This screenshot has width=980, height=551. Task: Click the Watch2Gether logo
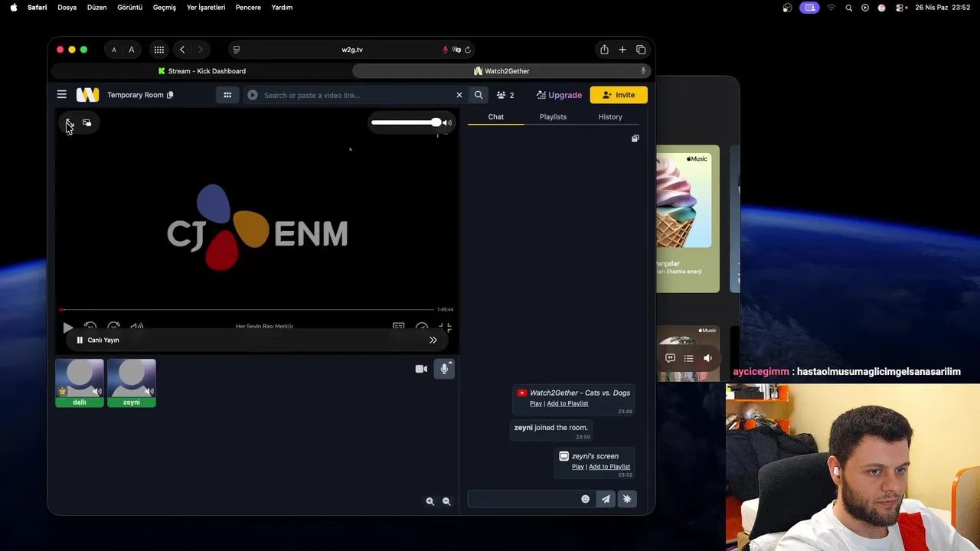87,95
